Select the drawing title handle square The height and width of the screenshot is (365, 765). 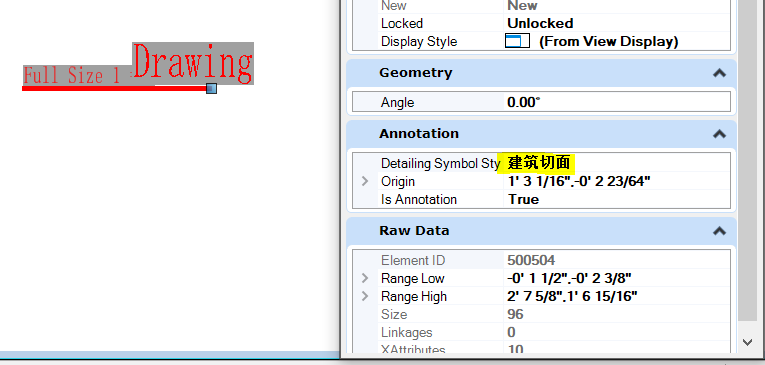tap(211, 88)
